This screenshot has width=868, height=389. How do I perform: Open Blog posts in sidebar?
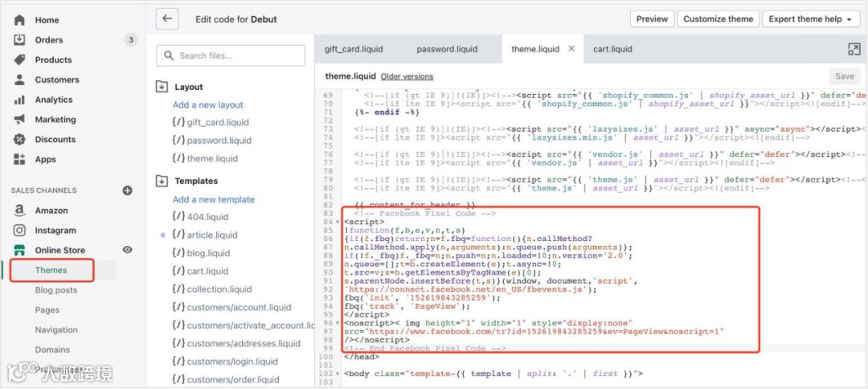(56, 290)
